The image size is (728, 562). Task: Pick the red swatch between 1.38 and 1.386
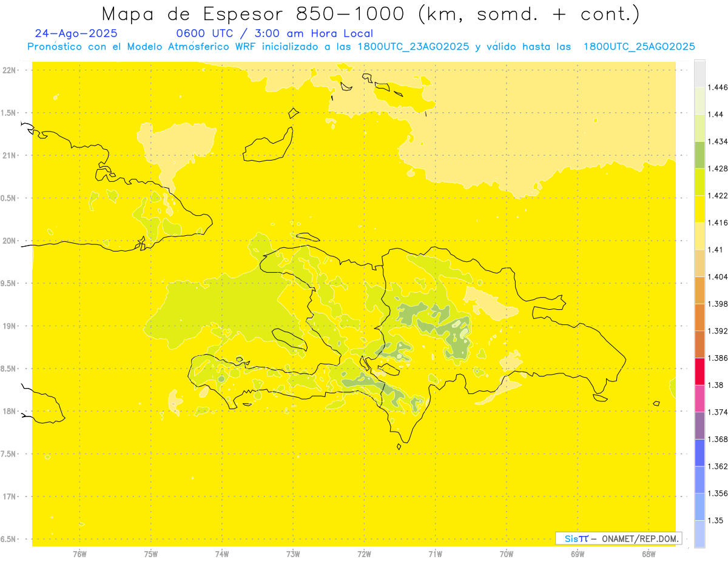(x=699, y=371)
